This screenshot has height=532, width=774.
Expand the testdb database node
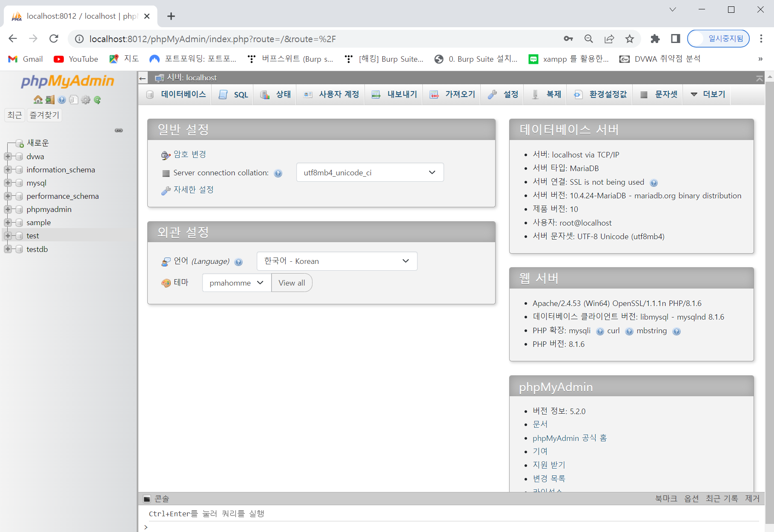coord(8,249)
